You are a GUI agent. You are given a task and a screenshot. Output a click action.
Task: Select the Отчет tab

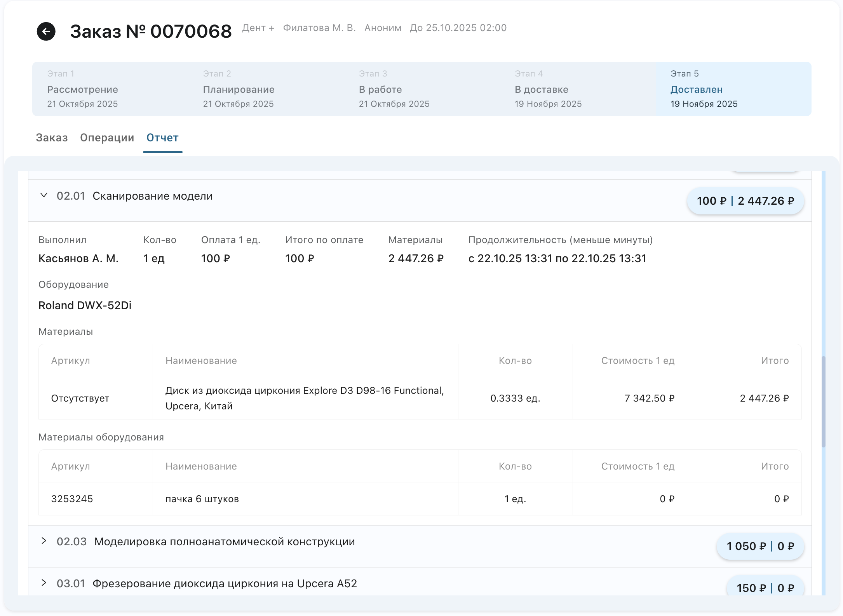(162, 138)
